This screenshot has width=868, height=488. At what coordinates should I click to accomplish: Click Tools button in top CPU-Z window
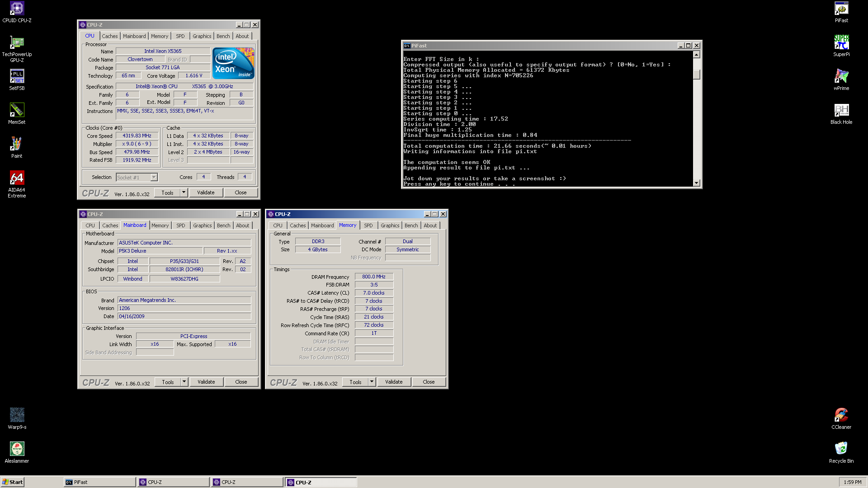[x=168, y=192]
